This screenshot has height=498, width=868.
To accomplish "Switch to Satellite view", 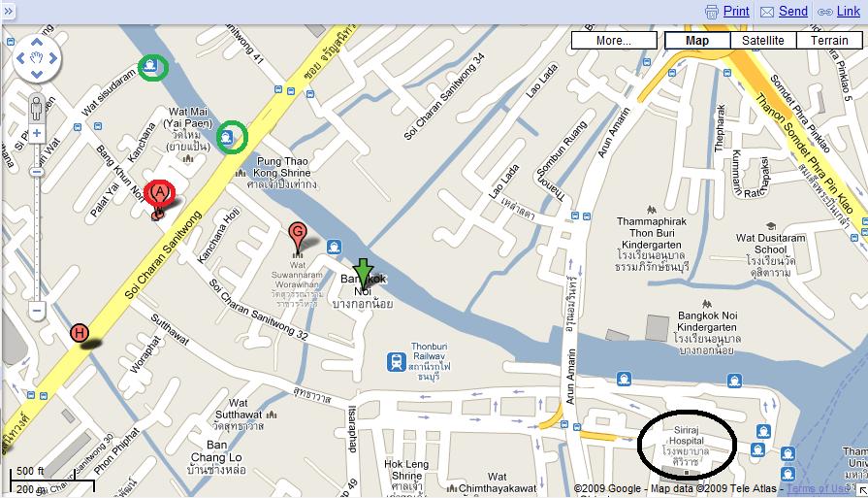I will tap(763, 41).
